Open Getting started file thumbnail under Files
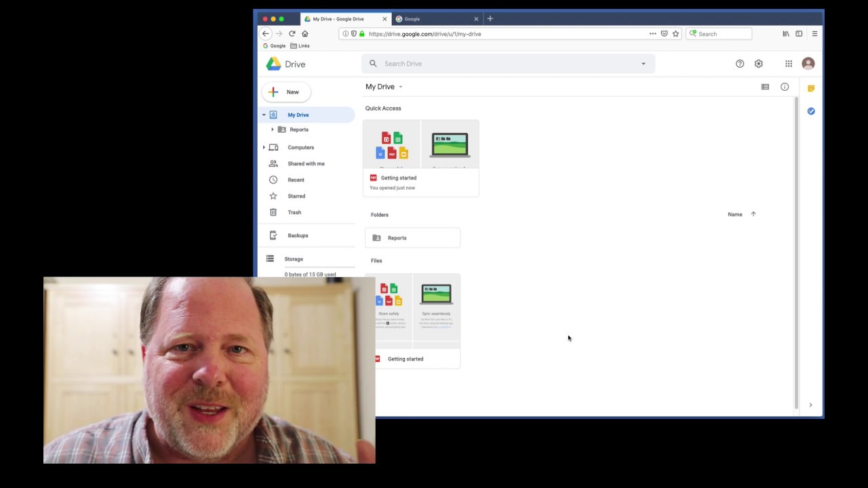This screenshot has height=488, width=868. (x=417, y=312)
